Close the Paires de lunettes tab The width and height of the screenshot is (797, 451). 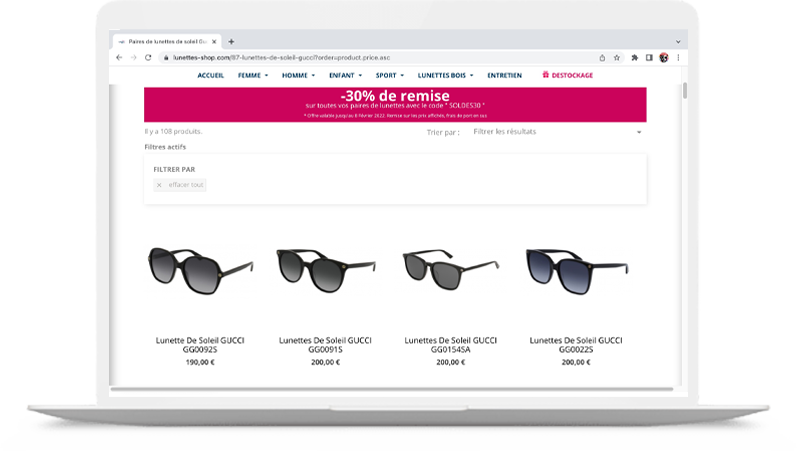[214, 42]
